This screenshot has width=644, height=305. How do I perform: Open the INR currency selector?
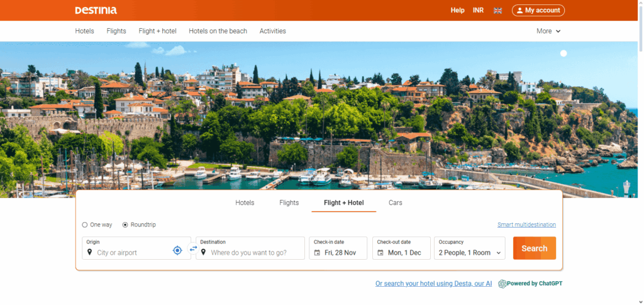click(x=478, y=11)
